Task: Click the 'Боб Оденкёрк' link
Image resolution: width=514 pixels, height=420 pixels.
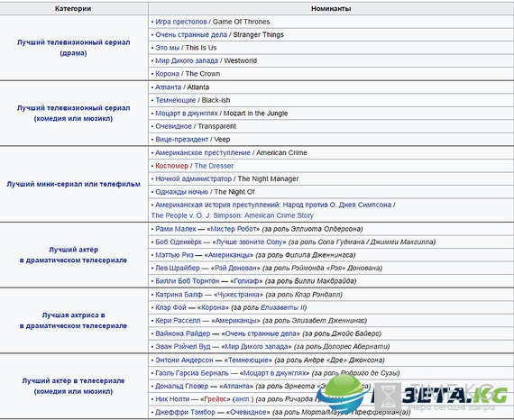Action: click(179, 242)
